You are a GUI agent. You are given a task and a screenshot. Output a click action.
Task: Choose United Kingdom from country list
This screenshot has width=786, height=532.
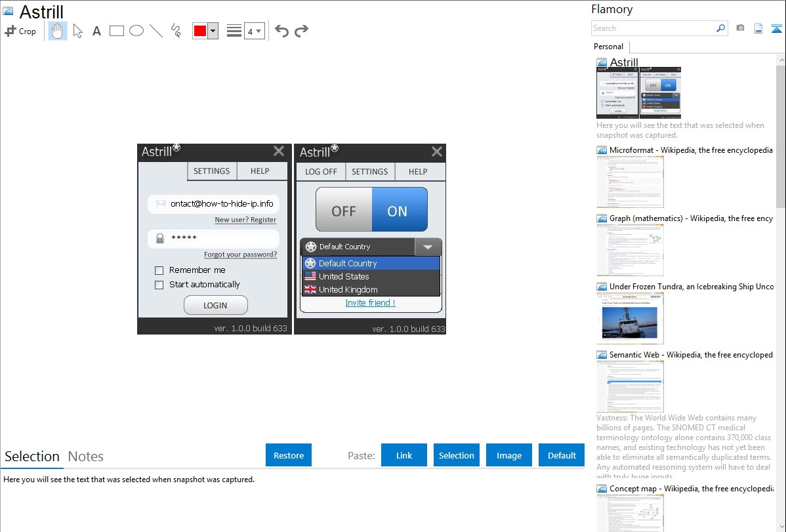(x=371, y=289)
